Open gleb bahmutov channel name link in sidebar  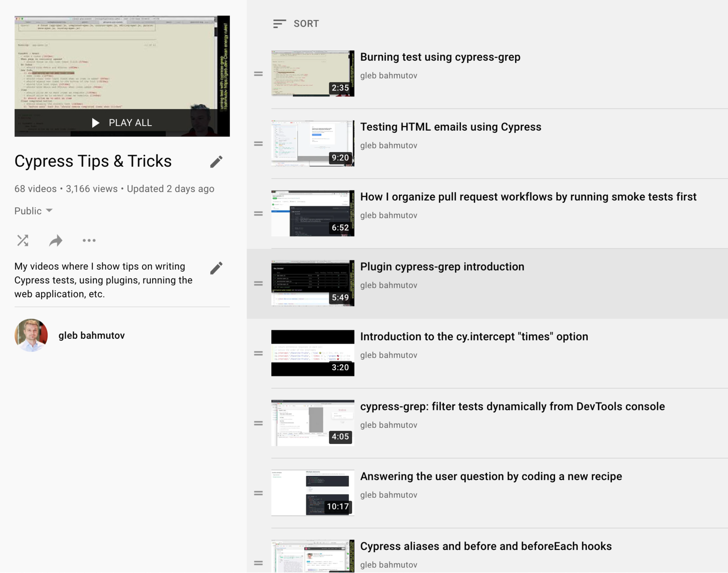(x=92, y=335)
